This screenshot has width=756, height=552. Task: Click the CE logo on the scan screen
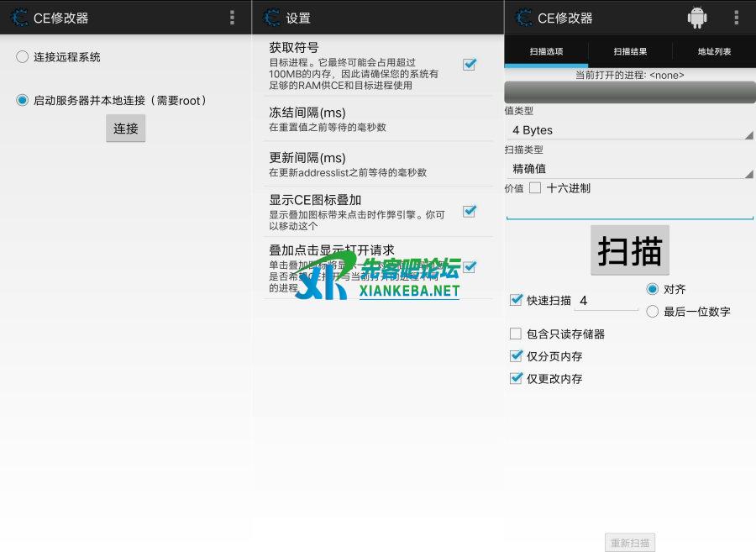523,17
